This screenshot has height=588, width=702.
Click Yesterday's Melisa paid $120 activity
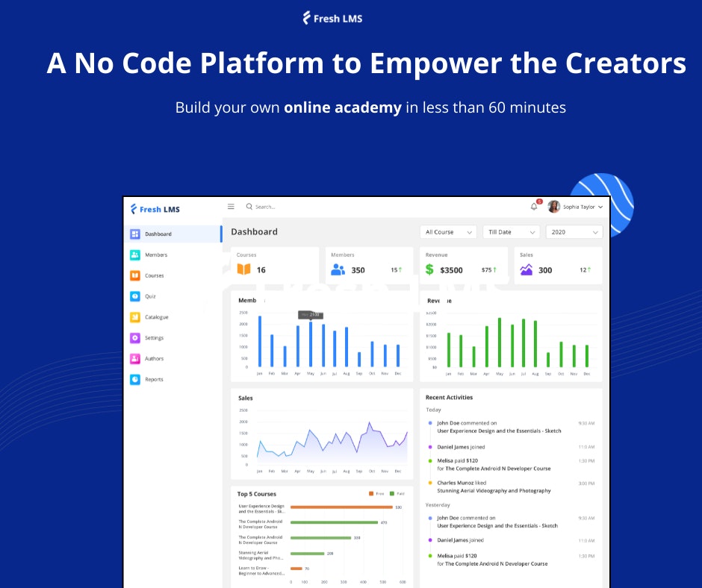[x=492, y=560]
